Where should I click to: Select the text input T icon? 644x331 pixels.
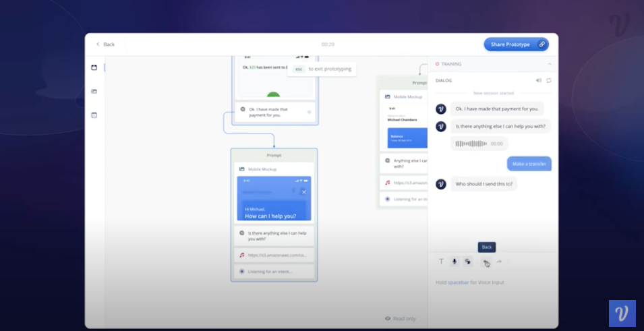[x=441, y=262]
